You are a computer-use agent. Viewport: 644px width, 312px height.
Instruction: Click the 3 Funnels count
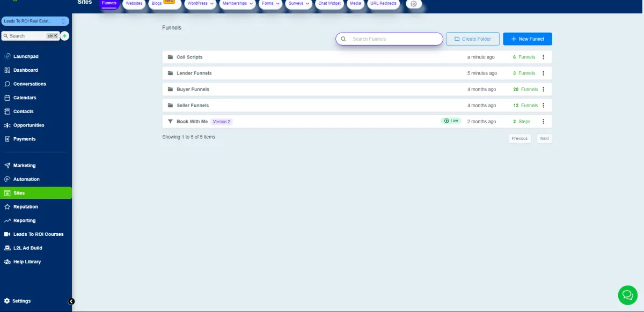[x=524, y=73]
